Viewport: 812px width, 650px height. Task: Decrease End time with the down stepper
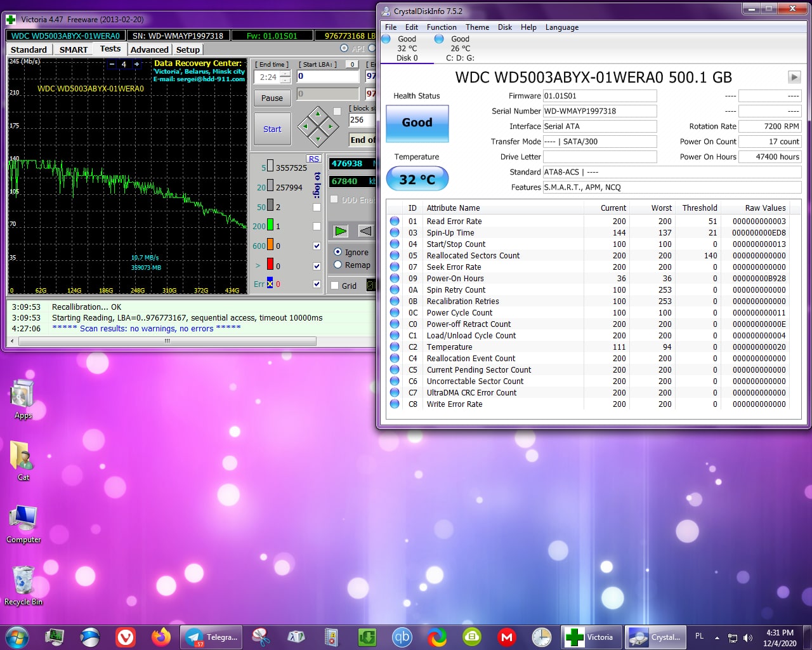coord(285,81)
